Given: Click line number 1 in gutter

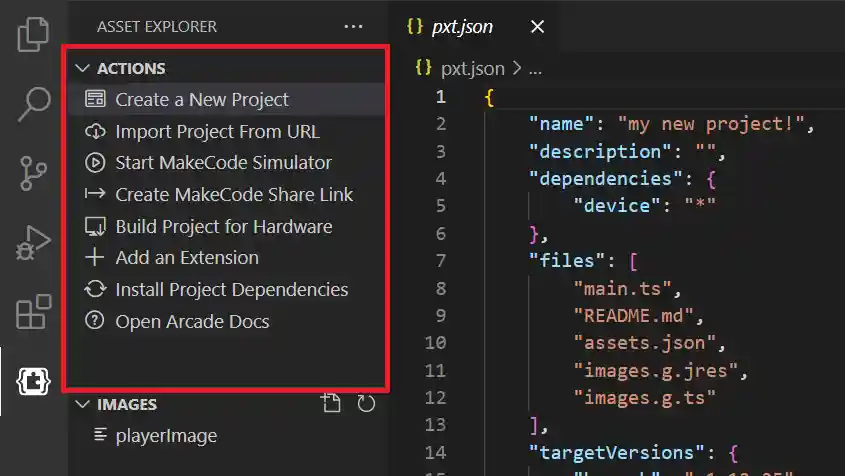Looking at the screenshot, I should [441, 97].
